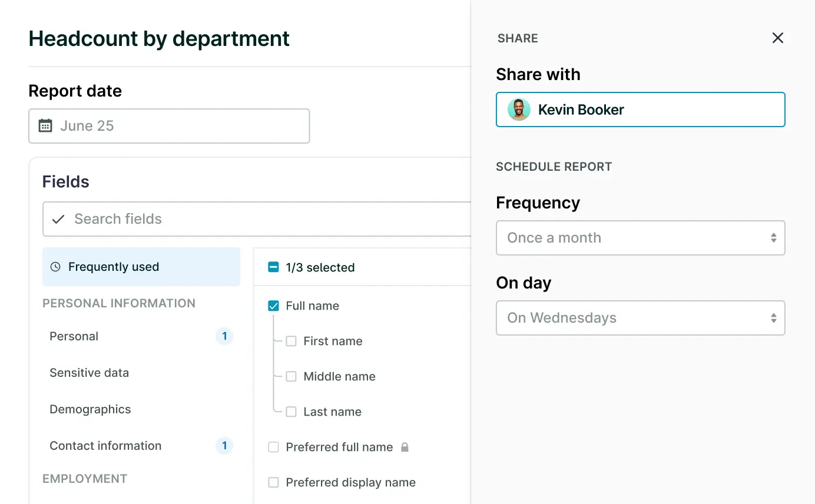
Task: Tick the Last name checkbox
Action: click(x=291, y=412)
